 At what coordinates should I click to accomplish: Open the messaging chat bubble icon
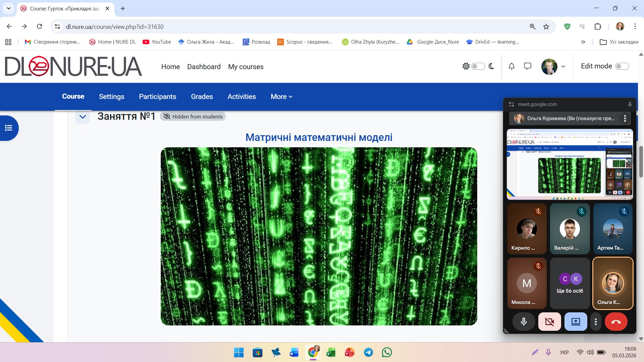[528, 66]
